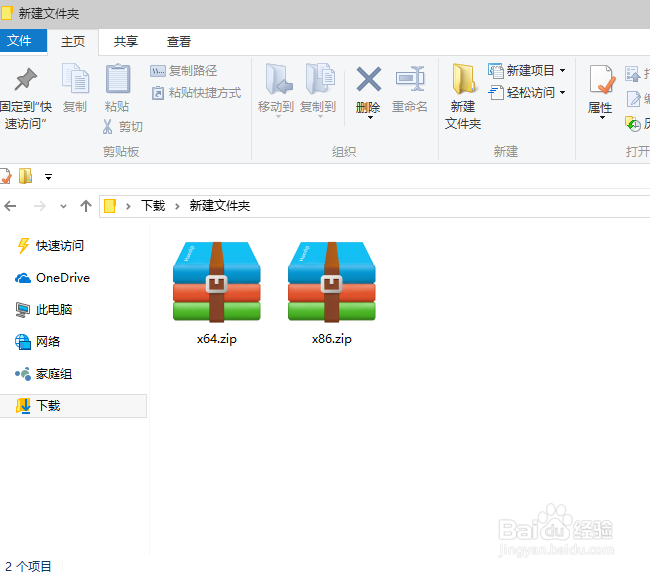The image size is (650, 573).
Task: Click quick toolbar new folder icon
Action: click(x=25, y=176)
